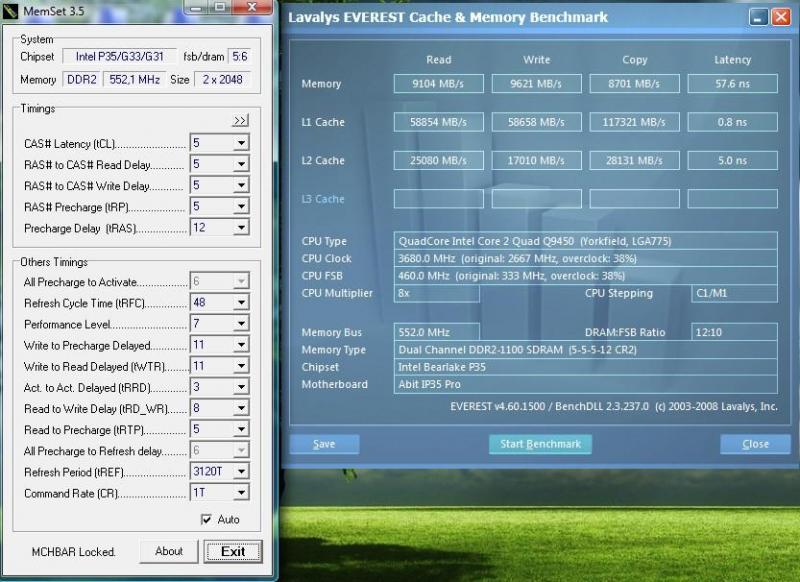Click the Memory Read value 9104 MB/s
This screenshot has width=800, height=582.
click(x=439, y=84)
